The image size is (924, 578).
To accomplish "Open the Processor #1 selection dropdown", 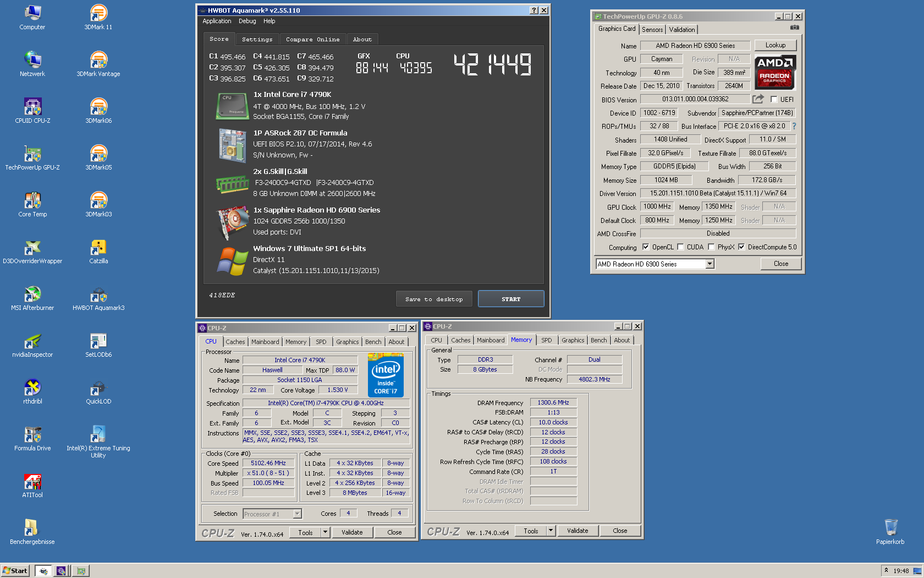I will (297, 514).
